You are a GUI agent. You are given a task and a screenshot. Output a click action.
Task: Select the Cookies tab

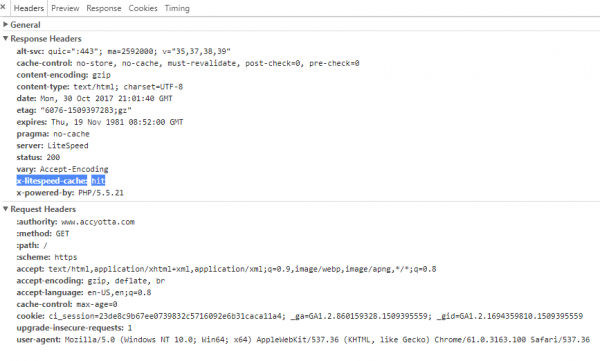pos(143,8)
